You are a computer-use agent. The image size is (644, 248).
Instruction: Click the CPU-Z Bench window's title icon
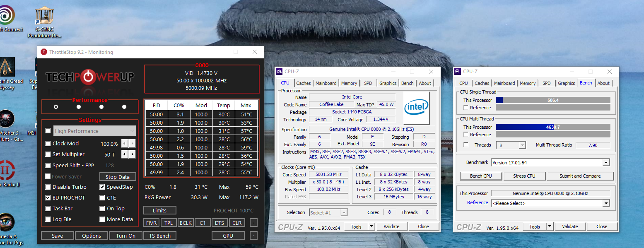click(458, 72)
